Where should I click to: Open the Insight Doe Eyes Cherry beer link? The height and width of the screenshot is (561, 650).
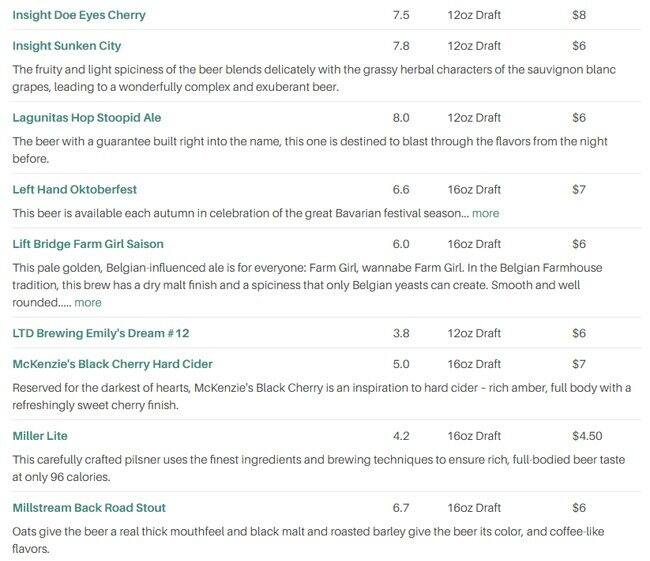click(78, 15)
